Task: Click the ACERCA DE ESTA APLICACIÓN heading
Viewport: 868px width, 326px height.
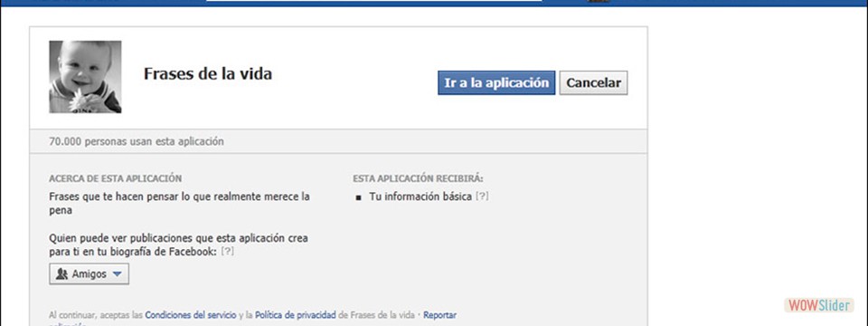Action: (x=115, y=178)
